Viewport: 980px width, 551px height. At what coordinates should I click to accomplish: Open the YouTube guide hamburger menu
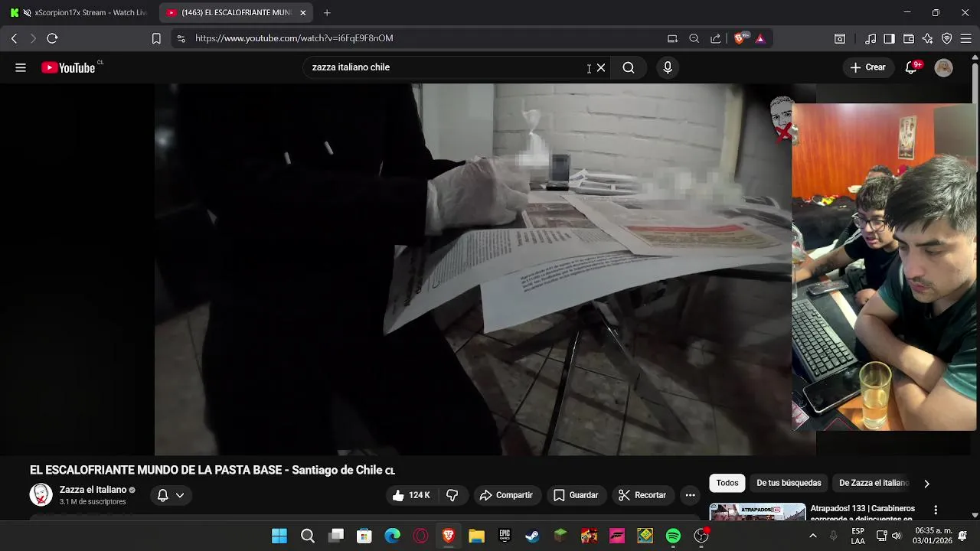[x=21, y=67]
